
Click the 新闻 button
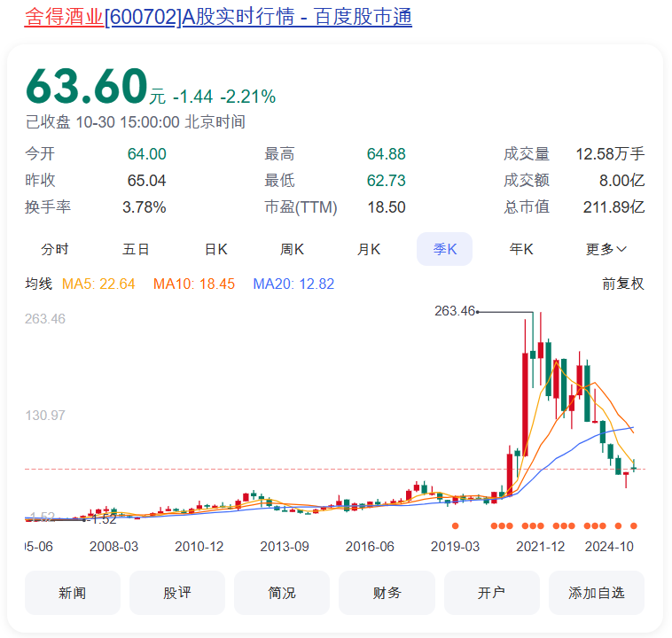click(73, 593)
